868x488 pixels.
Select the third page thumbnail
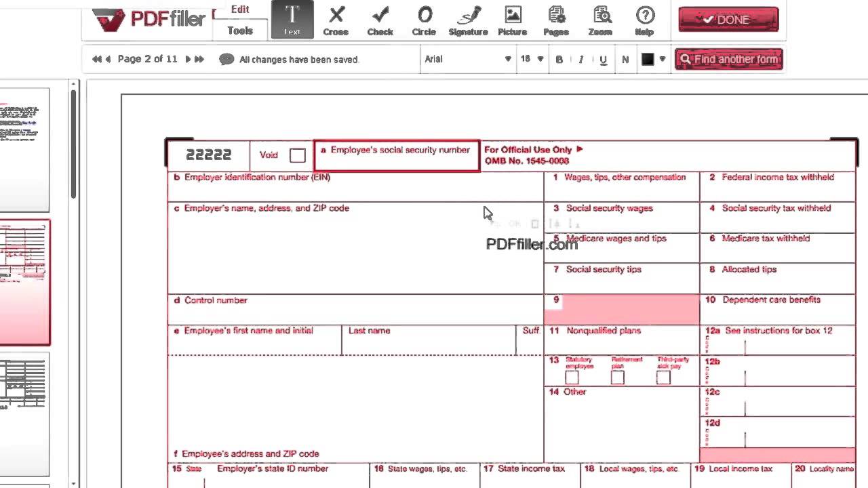24,414
